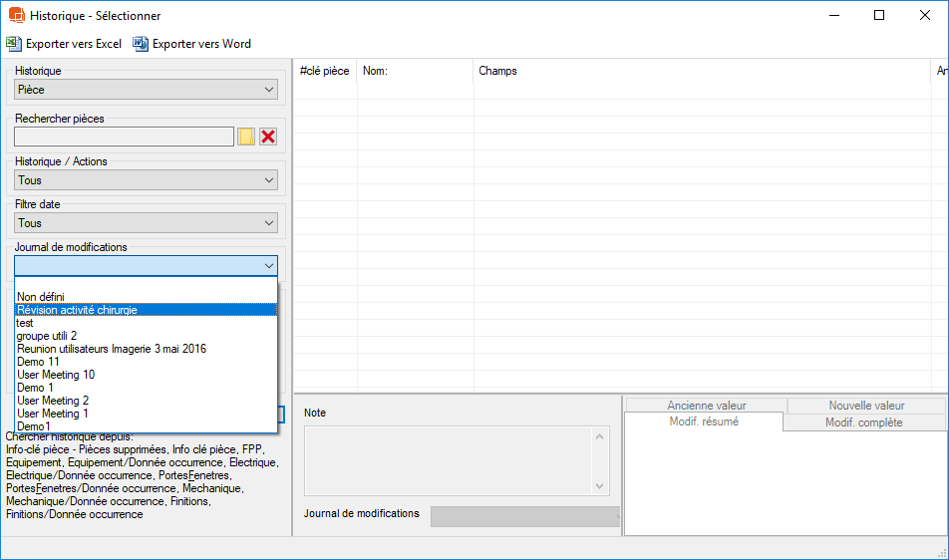Click the Note text area
Viewport: 949px width, 560px height.
pyautogui.click(x=448, y=460)
